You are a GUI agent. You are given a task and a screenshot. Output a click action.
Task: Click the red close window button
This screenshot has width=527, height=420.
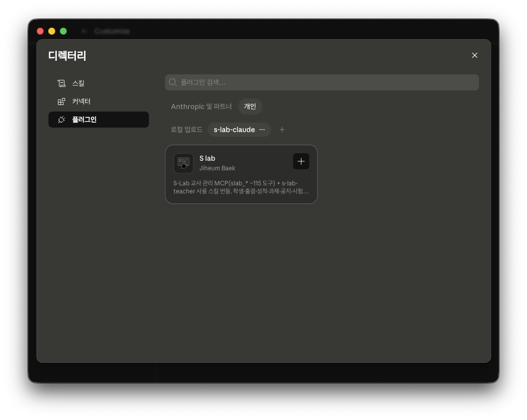point(40,31)
